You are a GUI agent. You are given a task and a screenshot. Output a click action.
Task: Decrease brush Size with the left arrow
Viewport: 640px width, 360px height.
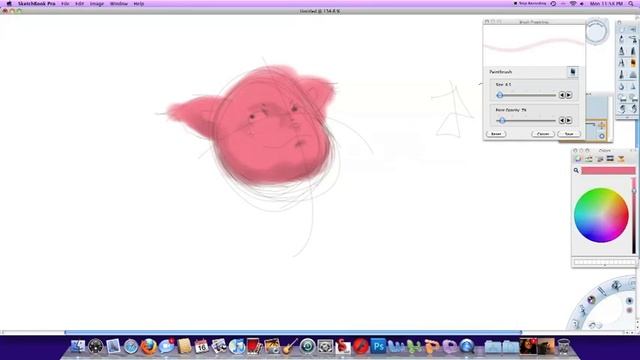(562, 95)
